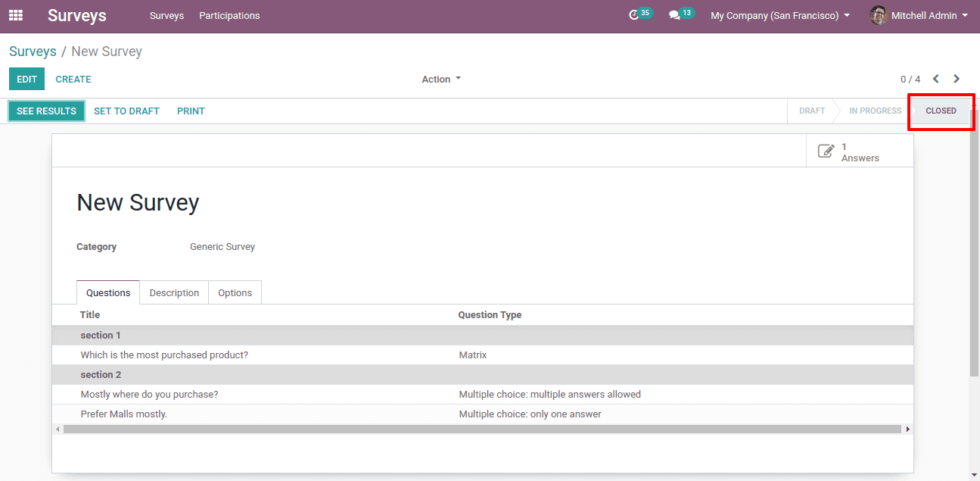Go to previous record arrow
The image size is (980, 481).
coord(936,79)
